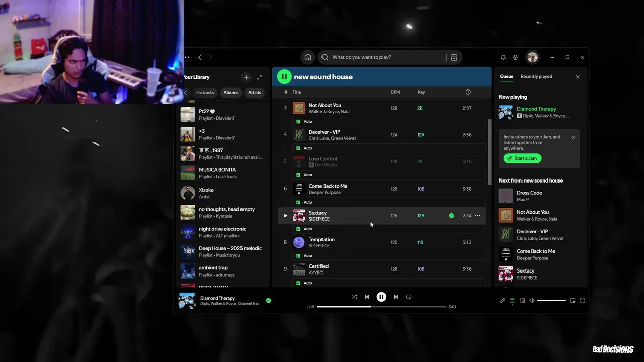Toggle Auto checkbox under Not About You
The width and height of the screenshot is (644, 362).
[x=298, y=121]
